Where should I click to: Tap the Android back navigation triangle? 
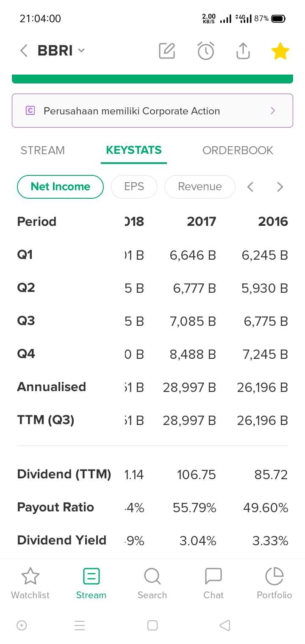225,625
